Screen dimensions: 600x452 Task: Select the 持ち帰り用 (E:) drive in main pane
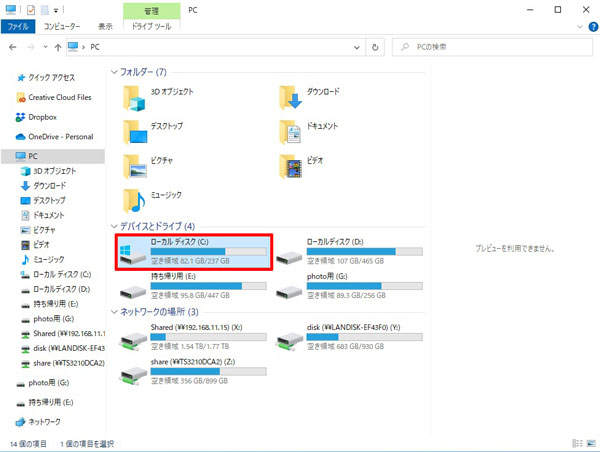point(193,286)
